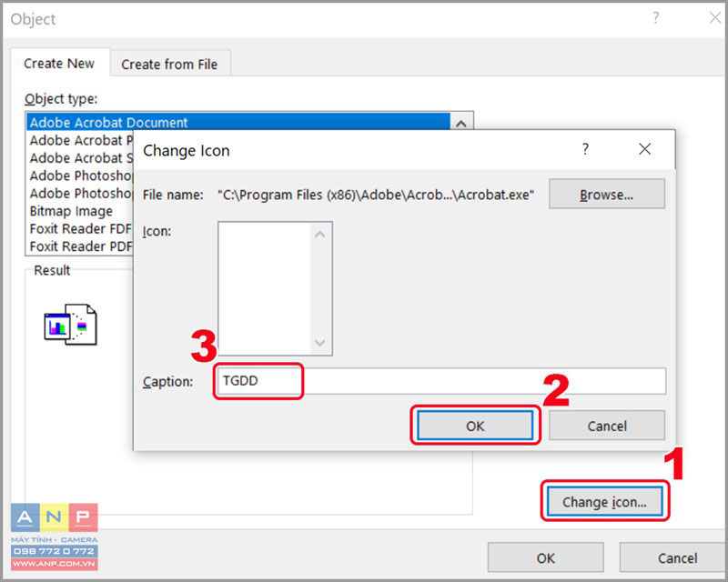Click OK at bottom of Object dialog
Viewport: 728px width, 582px height.
pos(545,557)
